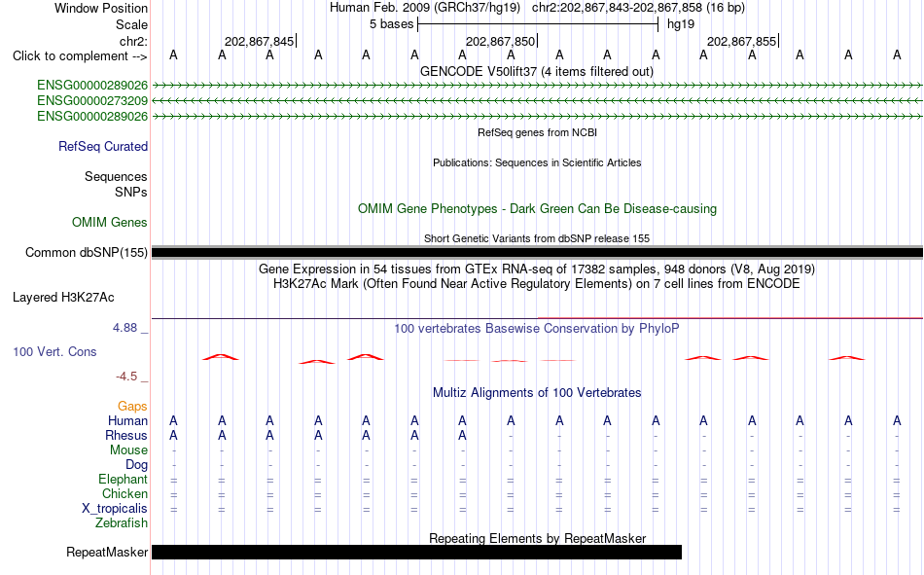Screen dimensions: 924x575
Task: Click the hg19 label beside the scale bar
Action: click(x=681, y=24)
